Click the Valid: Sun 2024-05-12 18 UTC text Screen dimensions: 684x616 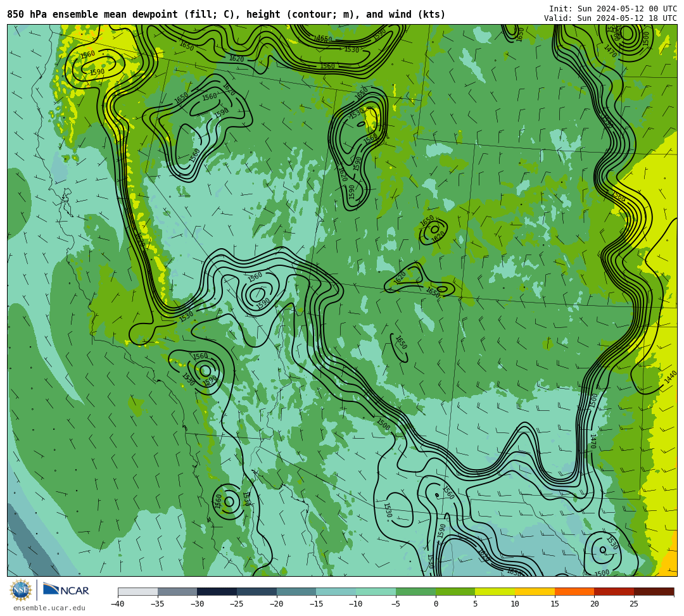point(611,18)
